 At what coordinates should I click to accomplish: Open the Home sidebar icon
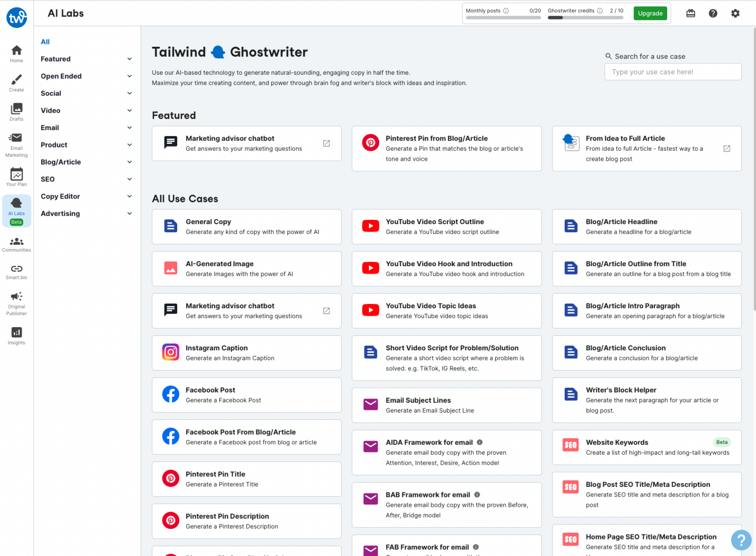point(17,53)
